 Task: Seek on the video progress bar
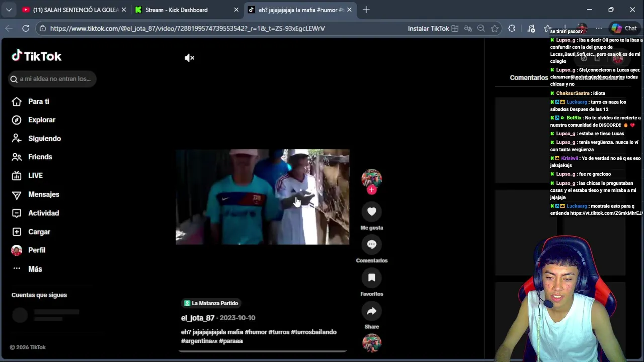point(262,351)
